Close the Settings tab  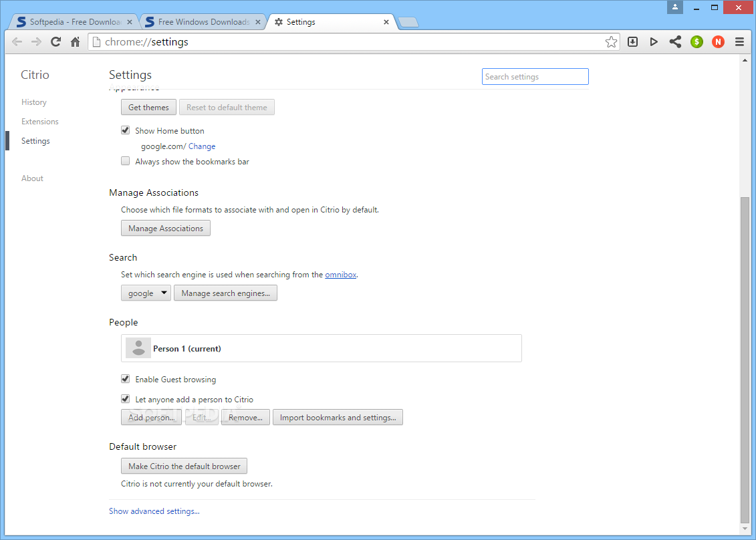pyautogui.click(x=386, y=22)
